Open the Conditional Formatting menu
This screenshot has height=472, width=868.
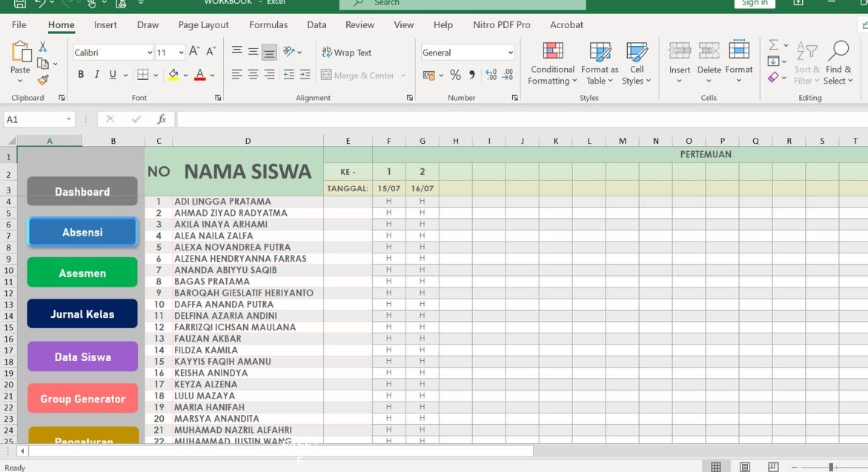pyautogui.click(x=551, y=63)
